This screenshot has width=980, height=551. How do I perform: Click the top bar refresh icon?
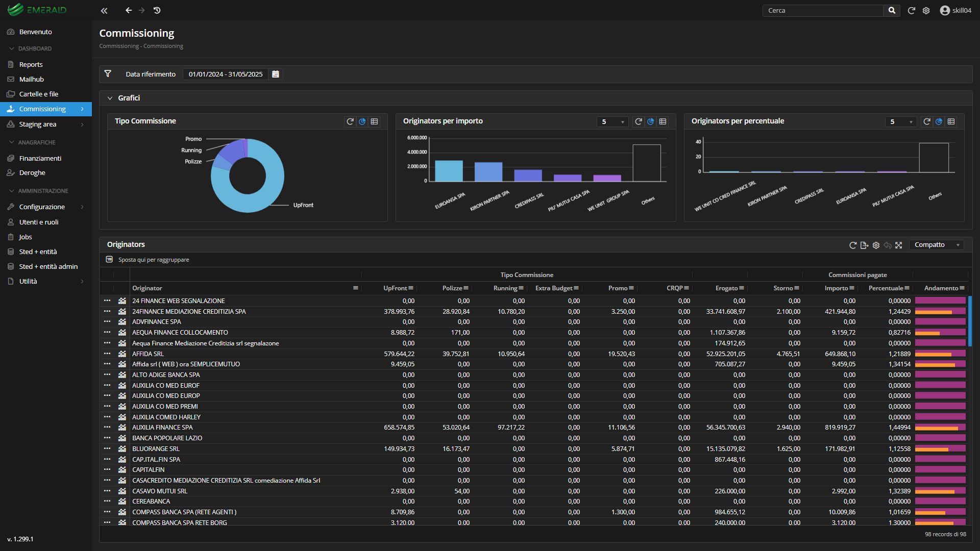pyautogui.click(x=911, y=10)
